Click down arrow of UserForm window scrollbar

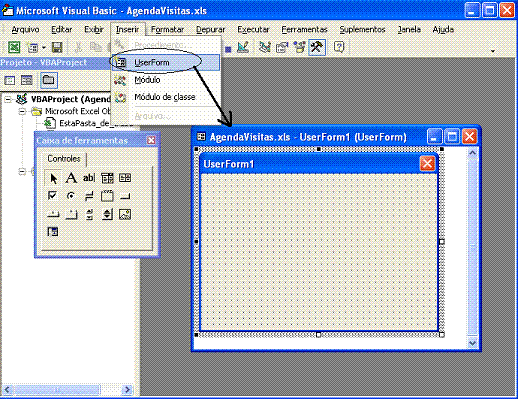click(x=472, y=343)
